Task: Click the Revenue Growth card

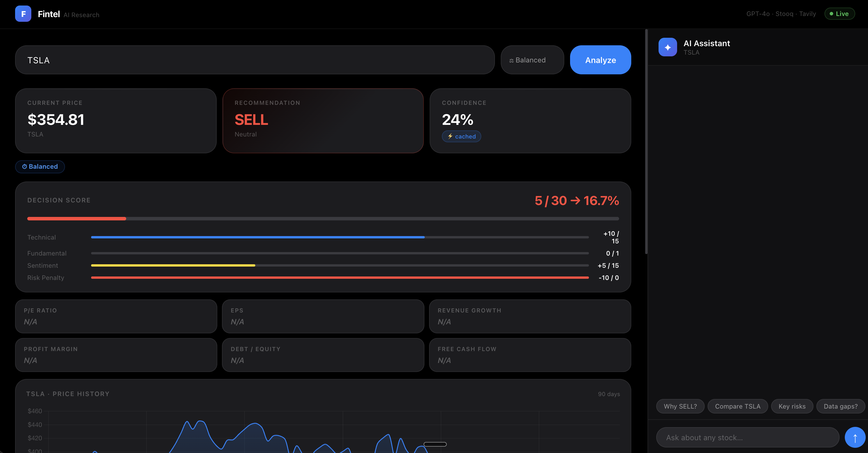Action: coord(530,317)
